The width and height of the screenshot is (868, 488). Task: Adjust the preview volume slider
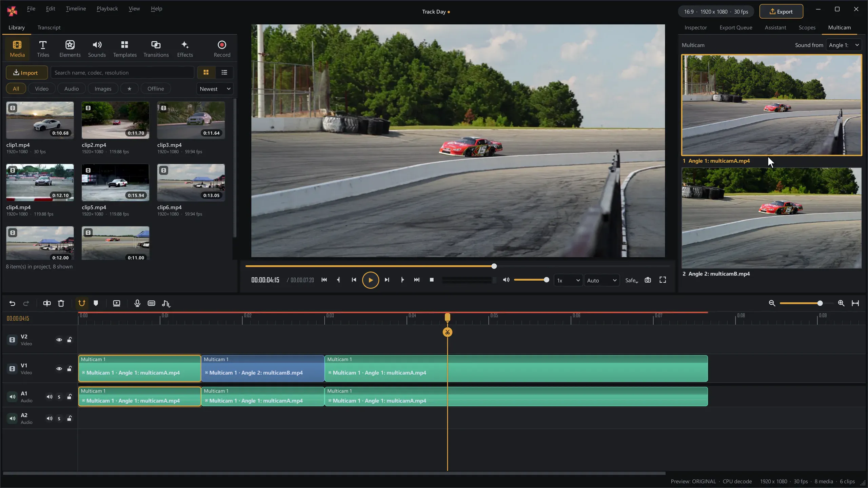[x=531, y=280]
